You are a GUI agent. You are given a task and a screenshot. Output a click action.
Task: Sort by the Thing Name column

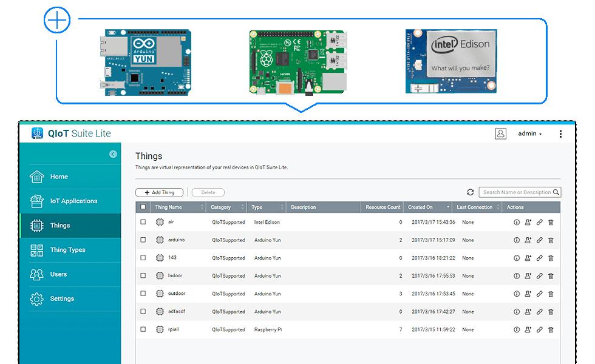click(178, 207)
